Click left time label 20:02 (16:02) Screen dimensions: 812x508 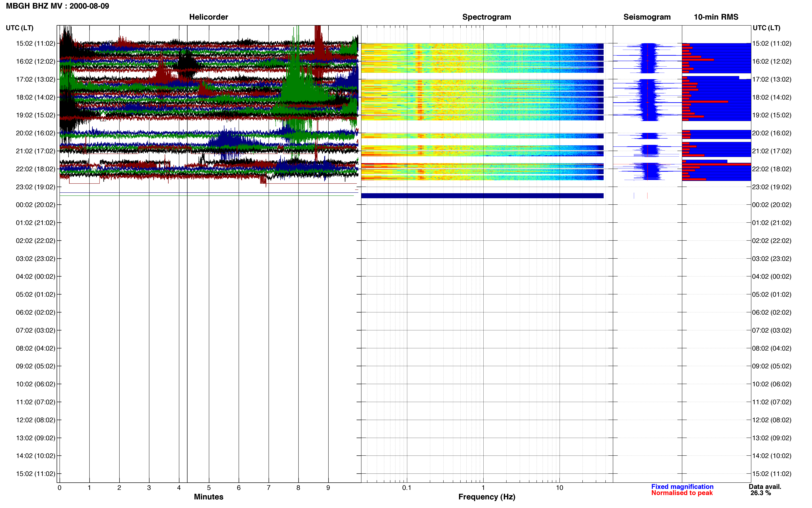36,133
